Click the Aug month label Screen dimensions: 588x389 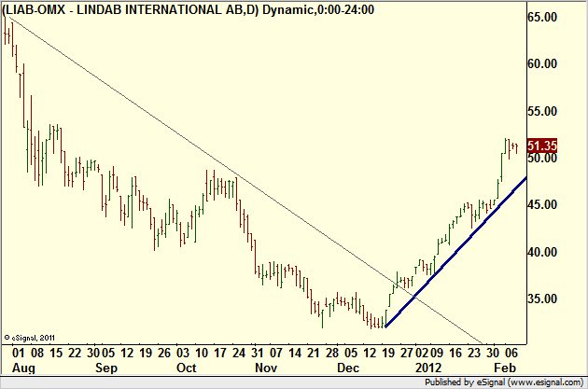coord(23,368)
